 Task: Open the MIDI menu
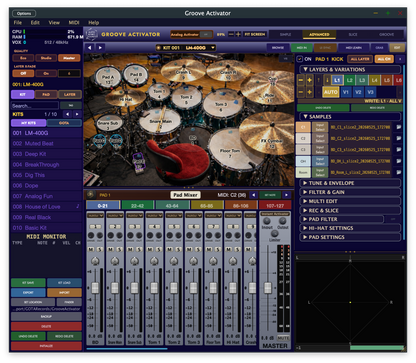tap(74, 23)
